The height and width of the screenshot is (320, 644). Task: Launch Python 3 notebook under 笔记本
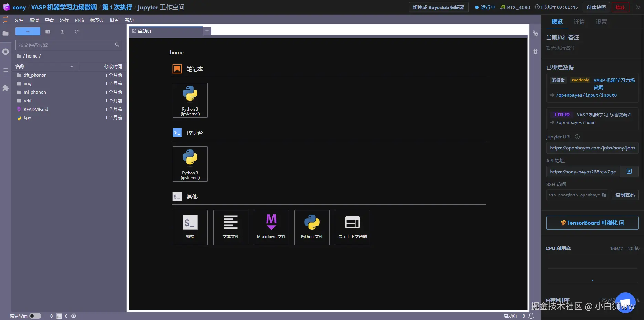190,100
